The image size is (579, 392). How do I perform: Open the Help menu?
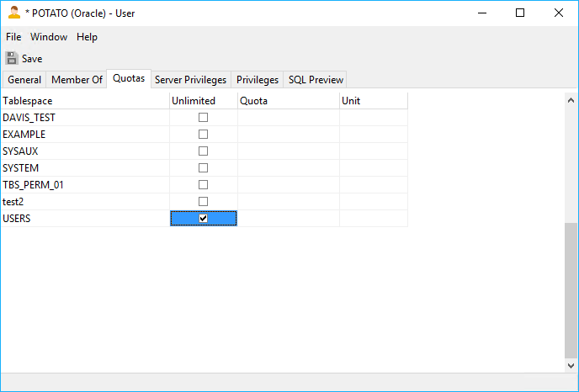[87, 37]
